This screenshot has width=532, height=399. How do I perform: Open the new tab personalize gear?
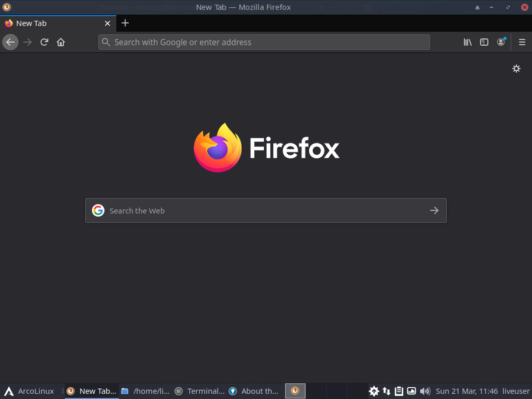tap(517, 69)
